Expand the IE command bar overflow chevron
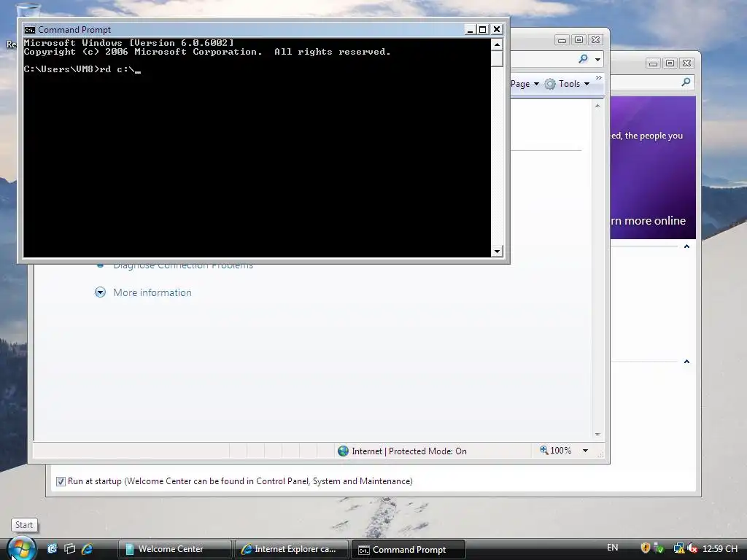The image size is (747, 560). tap(599, 77)
